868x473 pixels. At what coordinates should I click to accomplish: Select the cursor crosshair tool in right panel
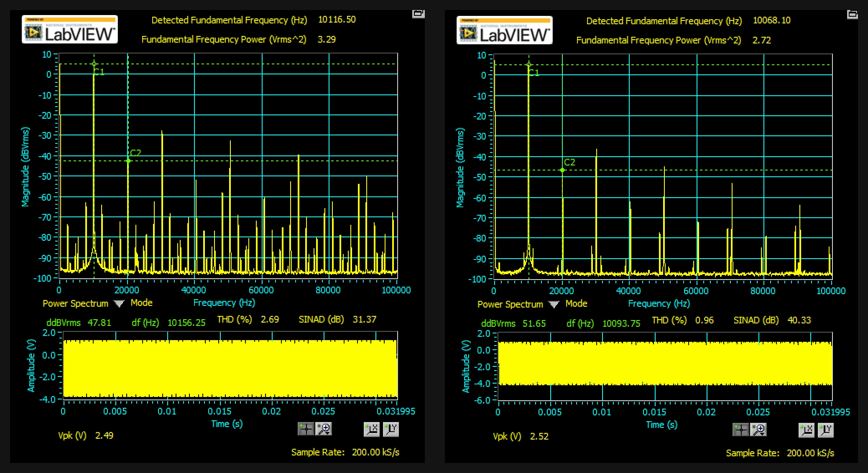[x=740, y=430]
